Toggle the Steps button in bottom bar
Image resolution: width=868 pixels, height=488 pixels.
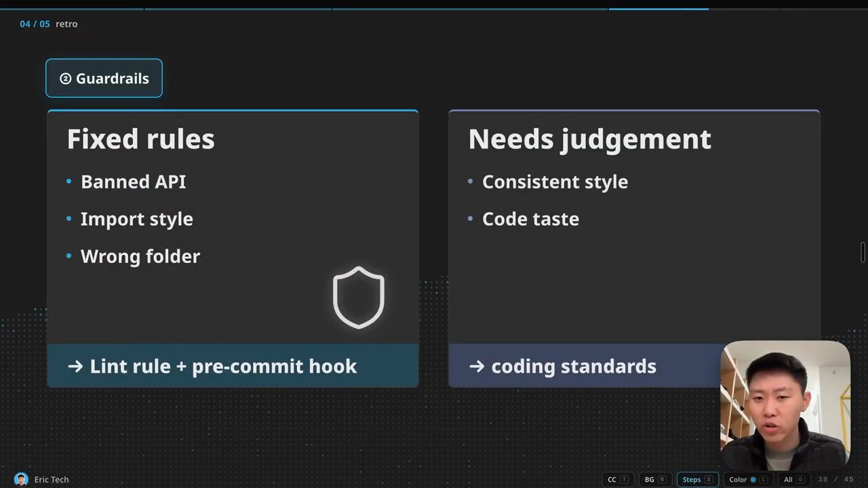coord(698,479)
